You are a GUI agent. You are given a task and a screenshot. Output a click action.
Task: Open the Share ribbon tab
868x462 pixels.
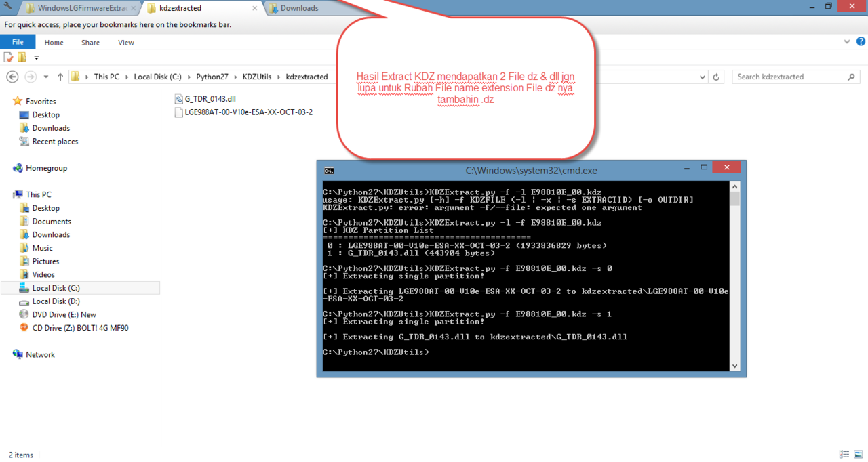click(x=90, y=42)
